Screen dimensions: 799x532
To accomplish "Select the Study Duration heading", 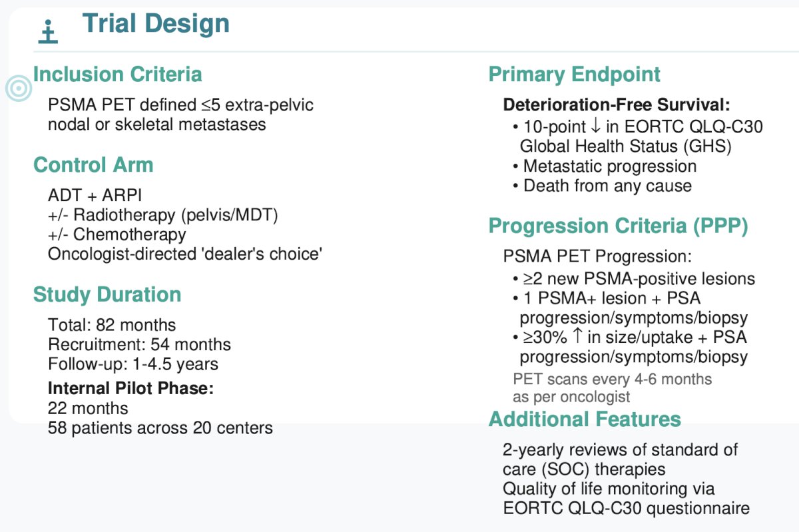I will click(107, 294).
